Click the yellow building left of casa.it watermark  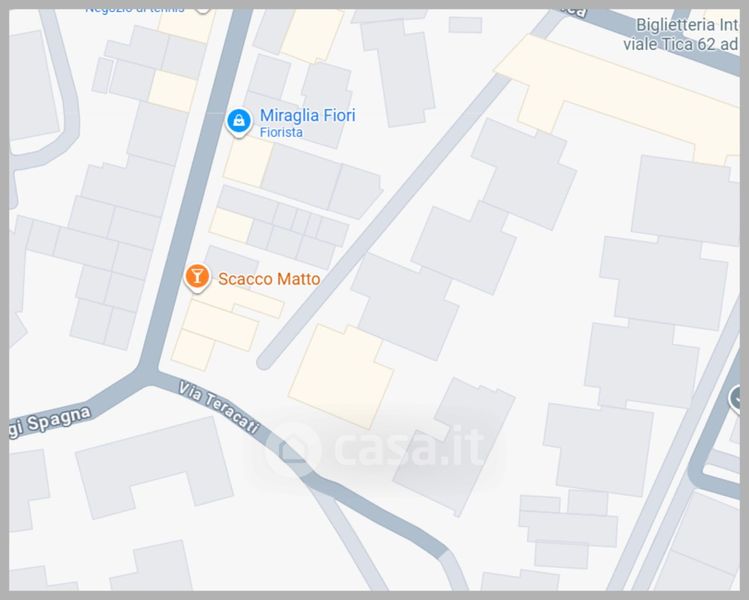(x=341, y=376)
